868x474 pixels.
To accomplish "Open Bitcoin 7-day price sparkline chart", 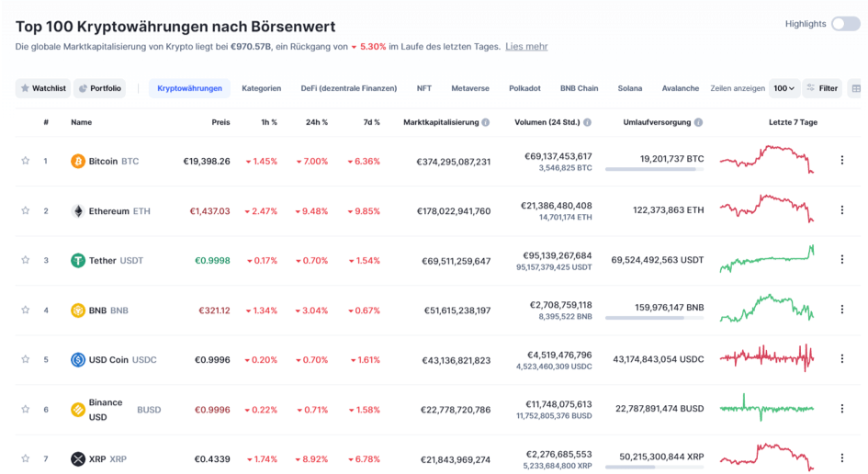I will pyautogui.click(x=767, y=160).
